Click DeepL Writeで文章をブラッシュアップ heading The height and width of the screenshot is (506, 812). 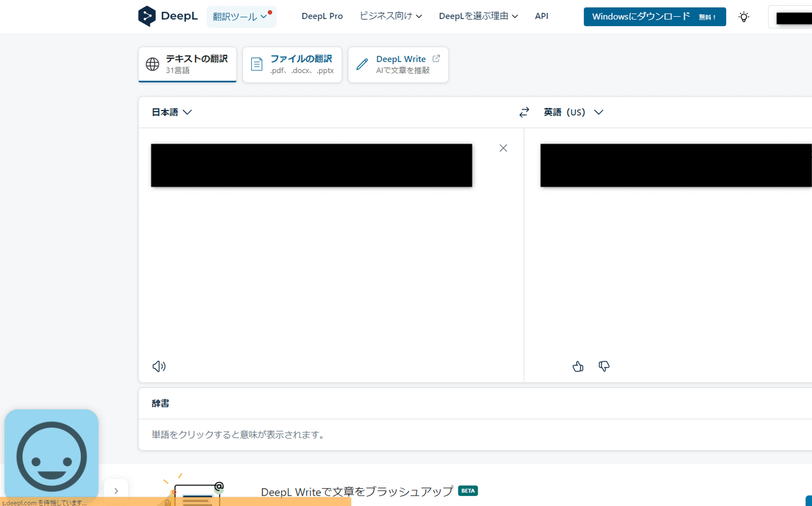pos(357,491)
